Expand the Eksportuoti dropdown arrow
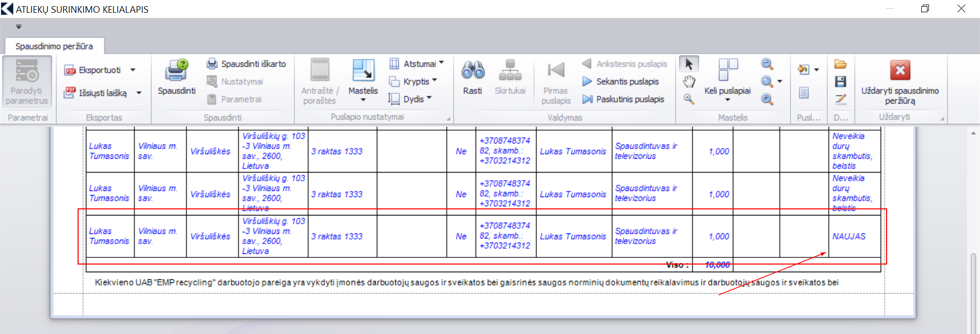Viewport: 980px width, 334px height. click(x=133, y=70)
